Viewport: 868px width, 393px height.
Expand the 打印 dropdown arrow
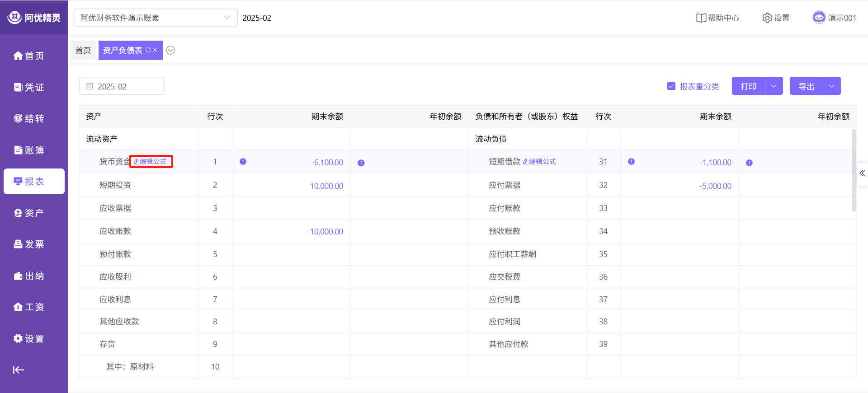pyautogui.click(x=774, y=86)
